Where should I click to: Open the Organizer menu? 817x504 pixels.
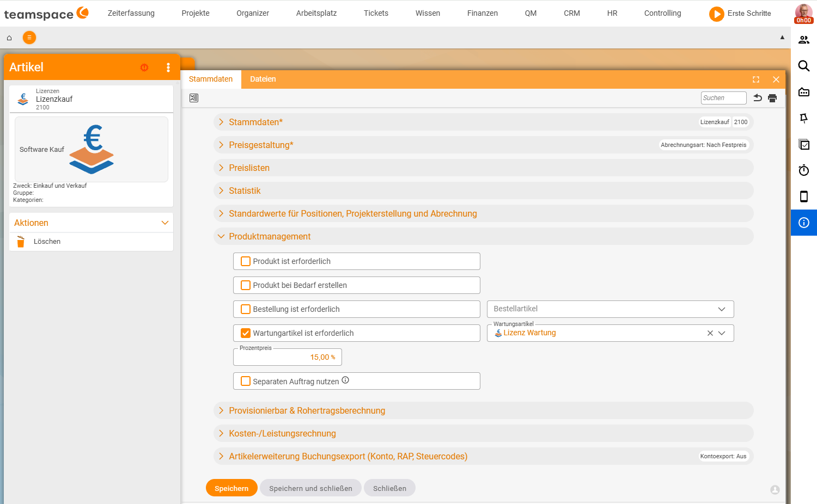click(253, 13)
